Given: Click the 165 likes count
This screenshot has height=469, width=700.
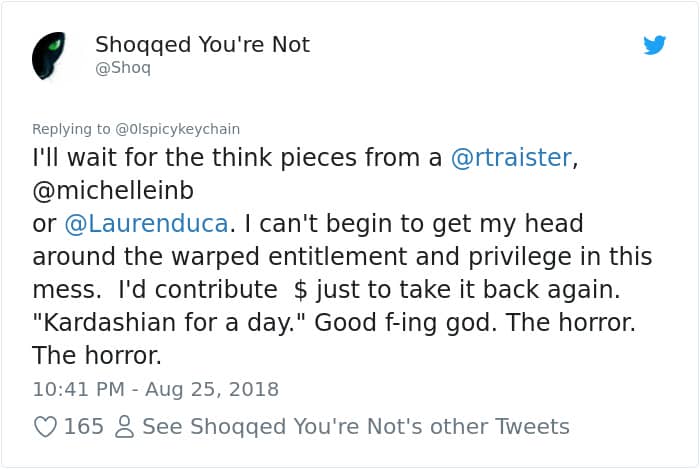Looking at the screenshot, I should 83,427.
